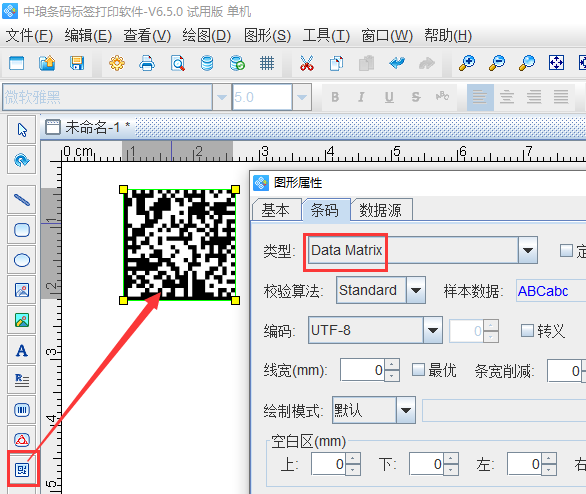586x494 pixels.
Task: Open the 绘制模式 默认 dropdown
Action: click(406, 410)
